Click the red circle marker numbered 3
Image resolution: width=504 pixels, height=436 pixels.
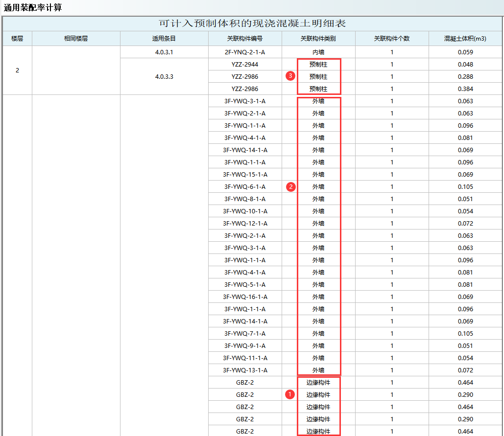pos(291,76)
